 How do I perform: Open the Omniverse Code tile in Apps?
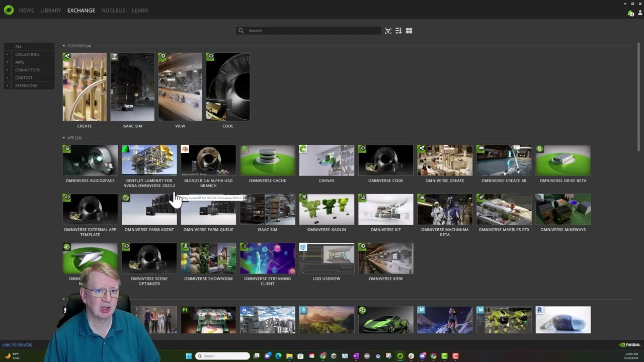click(386, 164)
